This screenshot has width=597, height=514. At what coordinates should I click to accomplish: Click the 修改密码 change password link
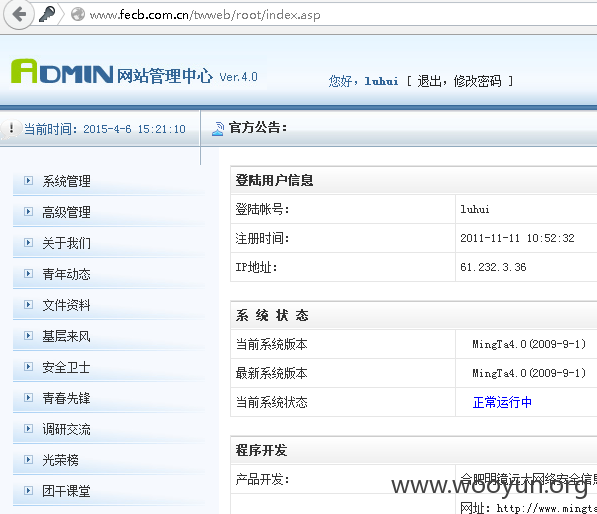tap(477, 81)
